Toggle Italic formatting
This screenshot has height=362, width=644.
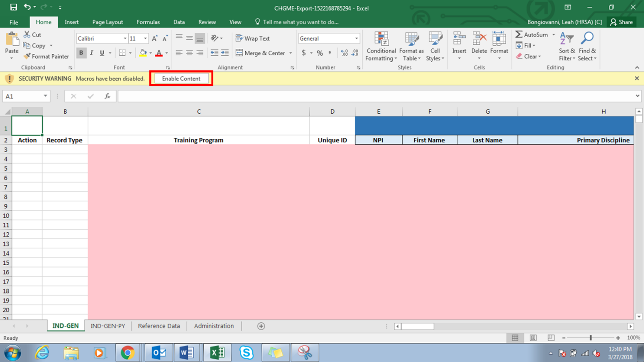click(91, 53)
